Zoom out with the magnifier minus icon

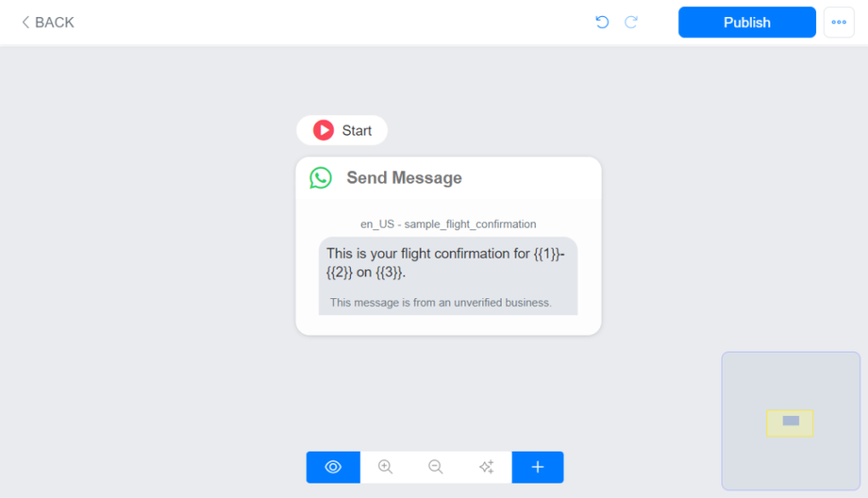pos(436,467)
